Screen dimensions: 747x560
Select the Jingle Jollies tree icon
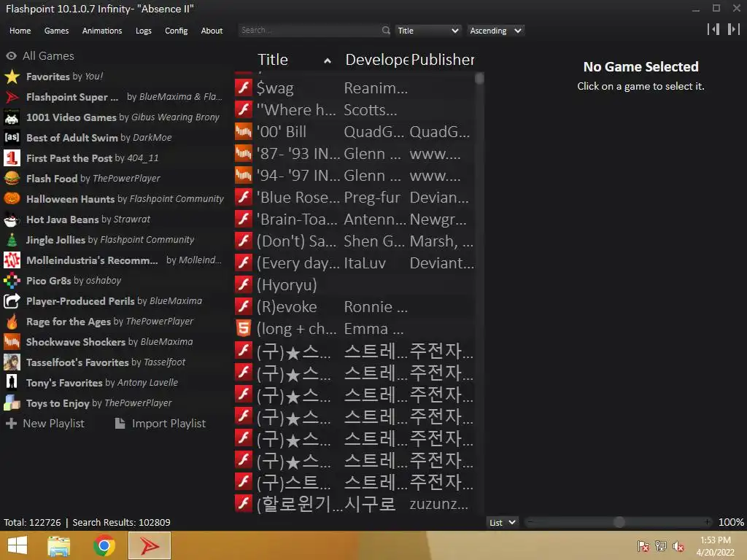coord(12,239)
